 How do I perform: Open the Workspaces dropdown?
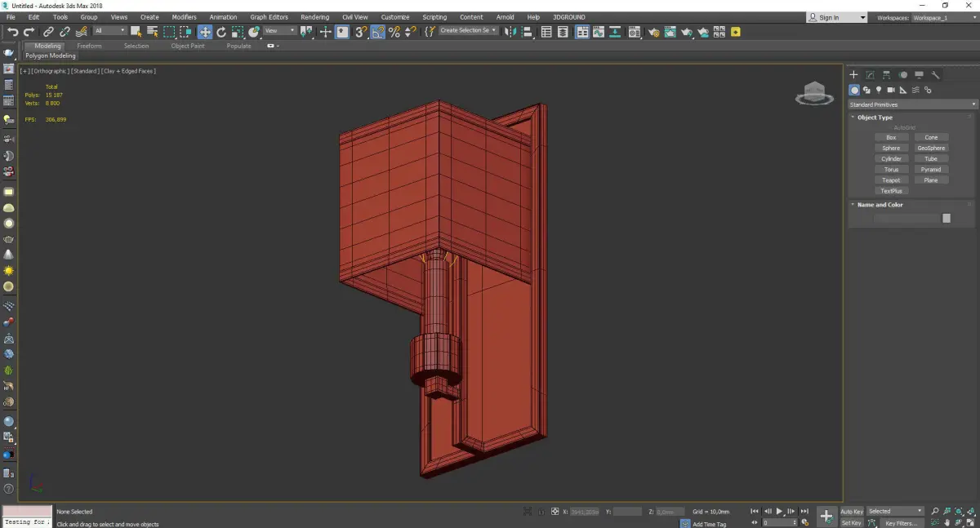pyautogui.click(x=943, y=17)
